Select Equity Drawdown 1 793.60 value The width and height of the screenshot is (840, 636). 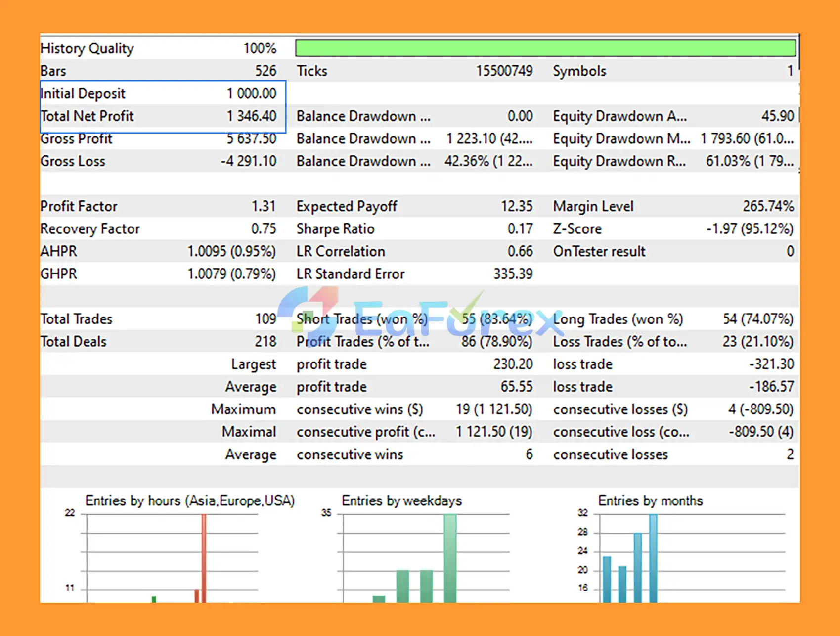coord(747,138)
